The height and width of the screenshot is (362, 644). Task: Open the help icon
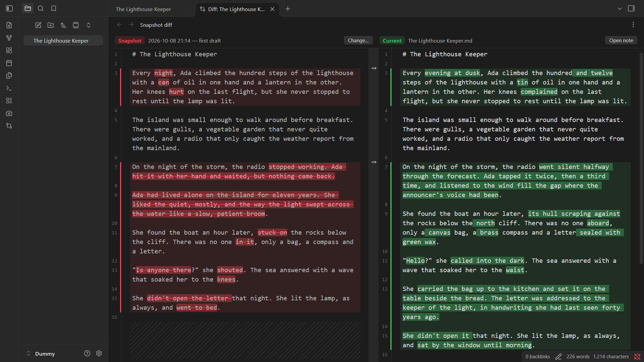87,353
